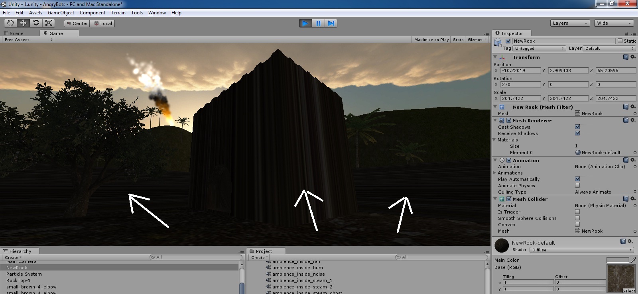Toggle Mesh Renderer enabled checkbox

pos(509,120)
